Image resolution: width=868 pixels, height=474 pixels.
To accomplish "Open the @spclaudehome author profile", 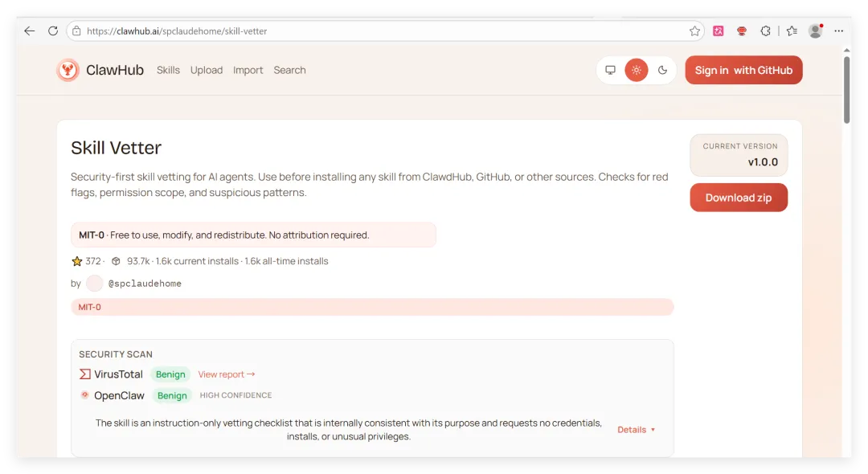I will pos(145,283).
